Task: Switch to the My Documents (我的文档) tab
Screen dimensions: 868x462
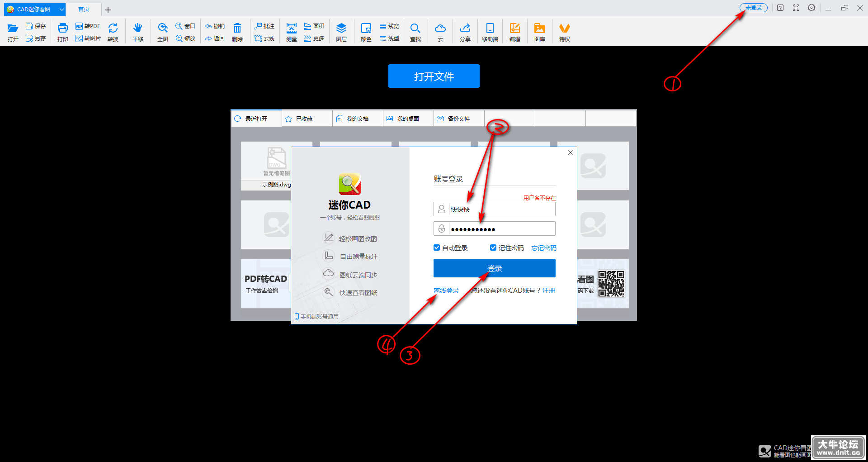Action: point(358,119)
